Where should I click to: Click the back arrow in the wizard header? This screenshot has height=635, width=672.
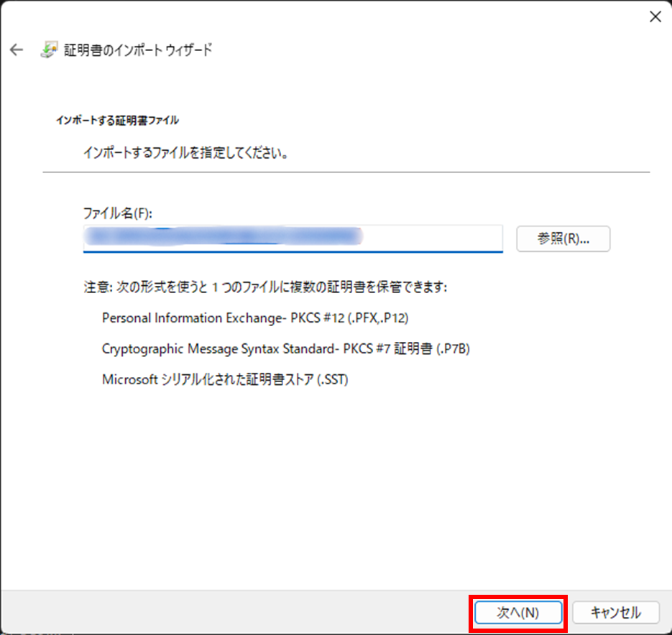click(17, 50)
